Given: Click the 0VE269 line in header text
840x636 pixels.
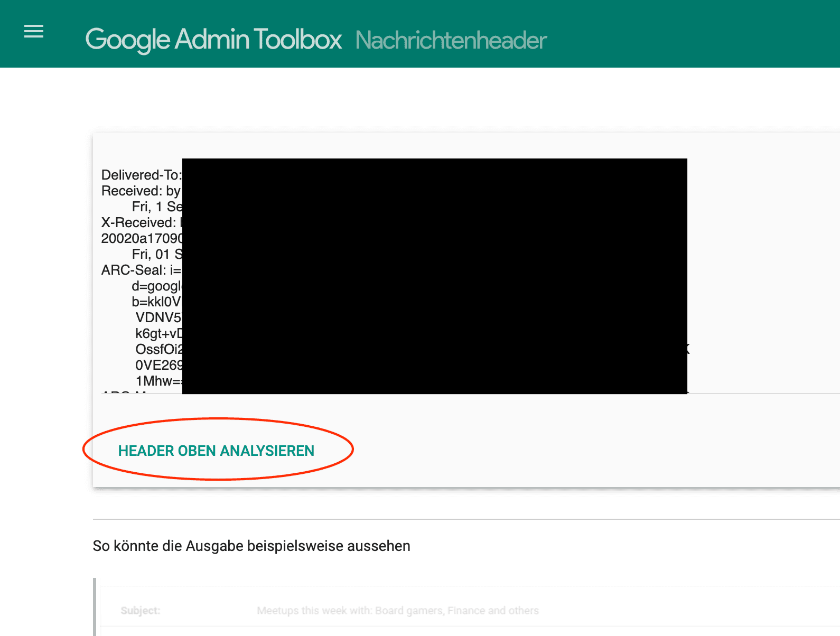Looking at the screenshot, I should pos(158,365).
